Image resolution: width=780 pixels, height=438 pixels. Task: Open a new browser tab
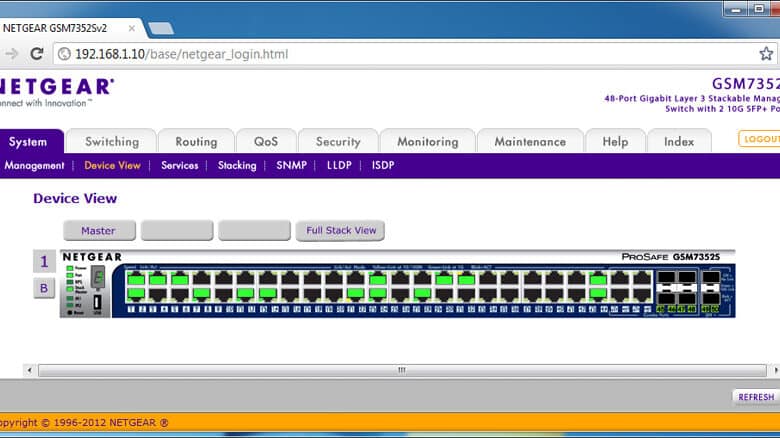(x=161, y=28)
